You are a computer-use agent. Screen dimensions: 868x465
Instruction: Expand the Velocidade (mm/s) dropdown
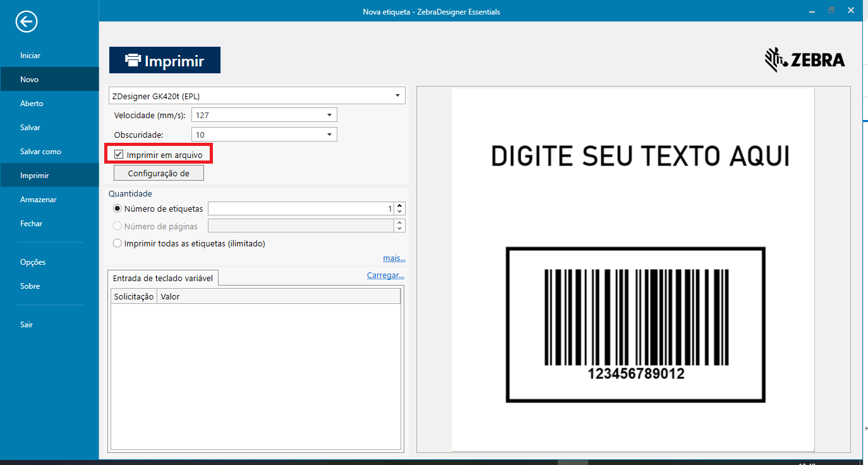[x=329, y=114]
